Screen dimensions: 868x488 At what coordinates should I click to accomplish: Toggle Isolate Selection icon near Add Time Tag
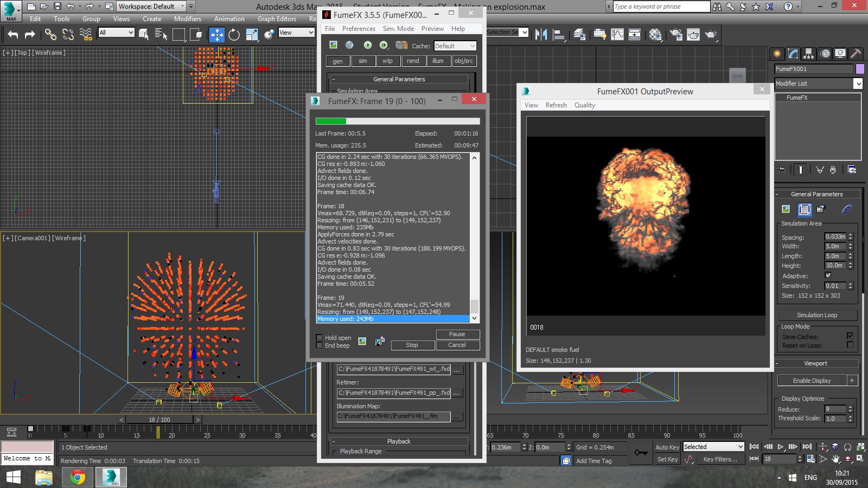point(566,460)
